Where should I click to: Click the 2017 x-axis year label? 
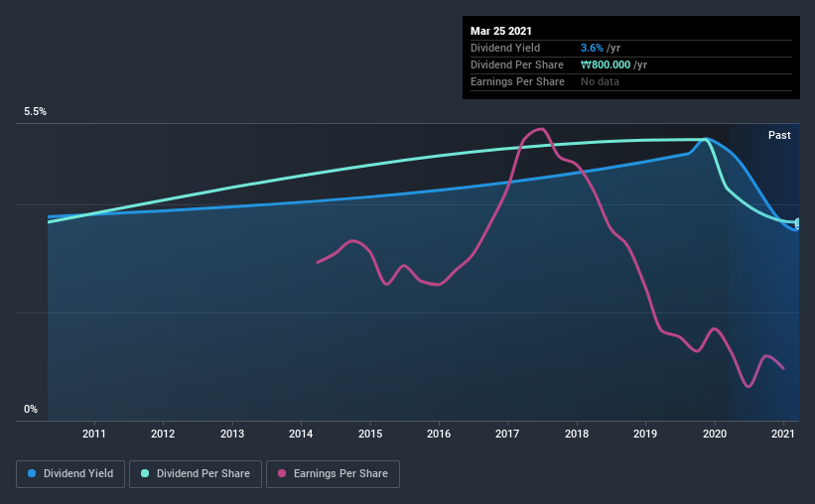click(508, 434)
